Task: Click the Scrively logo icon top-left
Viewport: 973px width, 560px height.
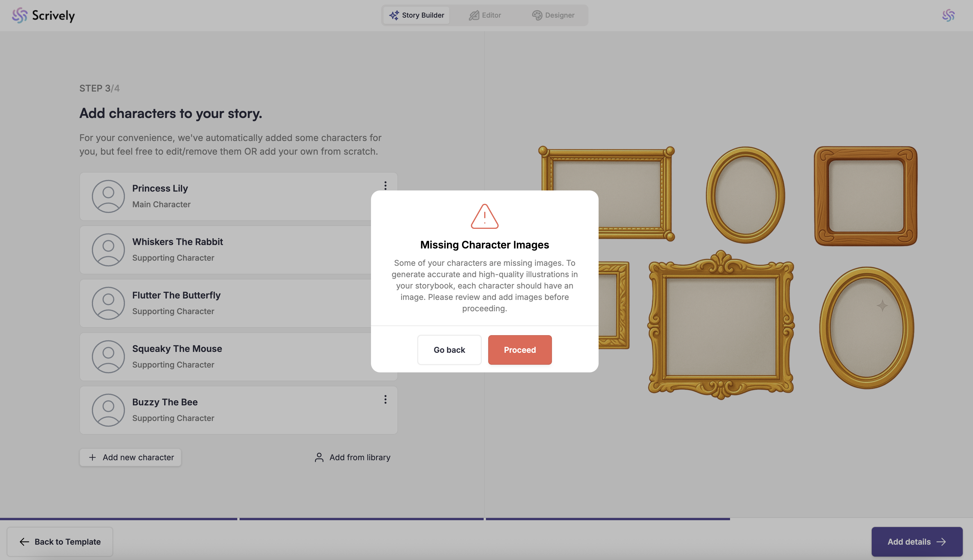Action: (x=20, y=15)
